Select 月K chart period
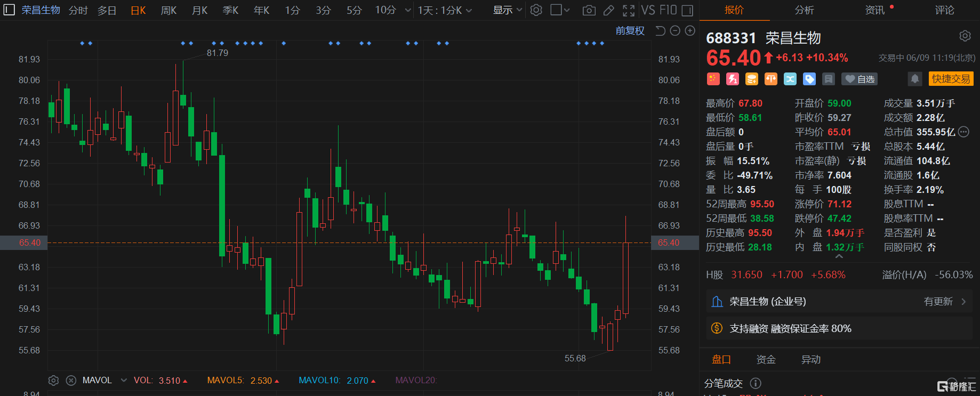 point(200,10)
